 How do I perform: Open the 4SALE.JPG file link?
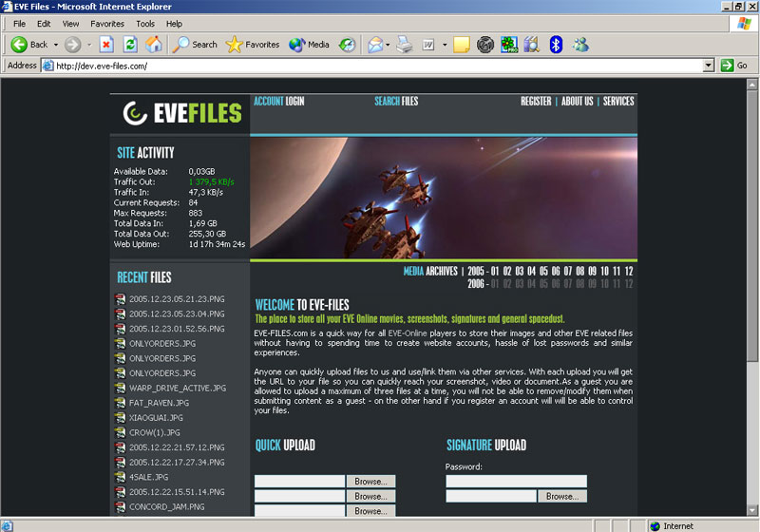149,477
